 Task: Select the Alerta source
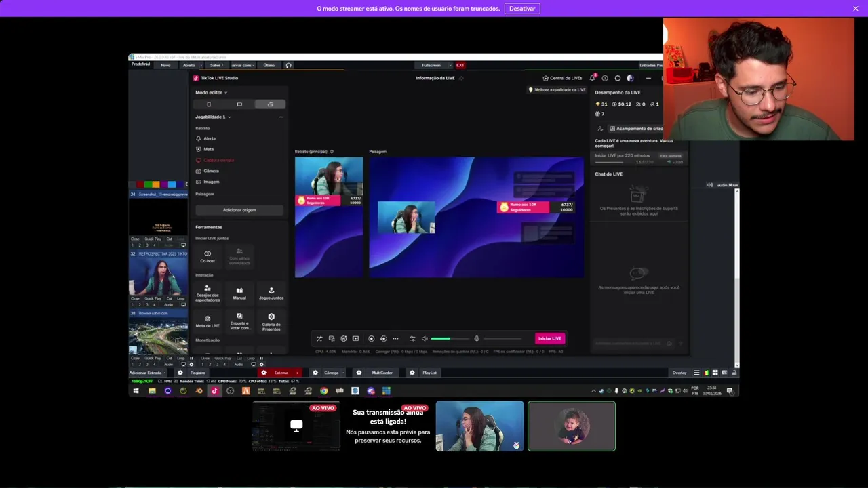pyautogui.click(x=205, y=138)
